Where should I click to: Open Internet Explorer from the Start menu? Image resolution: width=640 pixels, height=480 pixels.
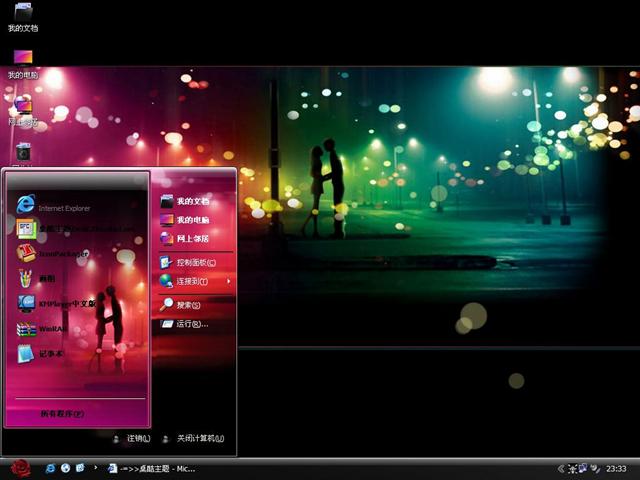pos(64,206)
